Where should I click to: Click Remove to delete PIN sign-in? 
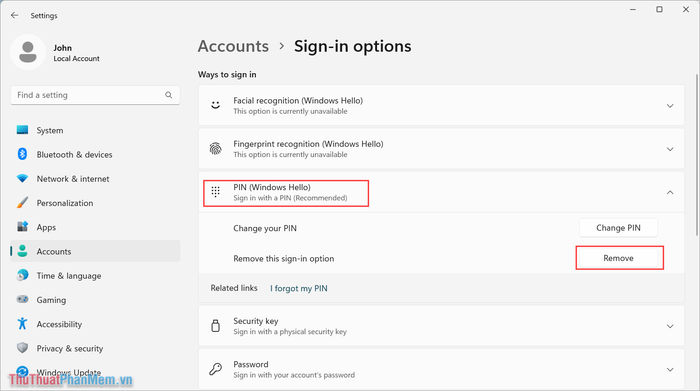pos(618,258)
